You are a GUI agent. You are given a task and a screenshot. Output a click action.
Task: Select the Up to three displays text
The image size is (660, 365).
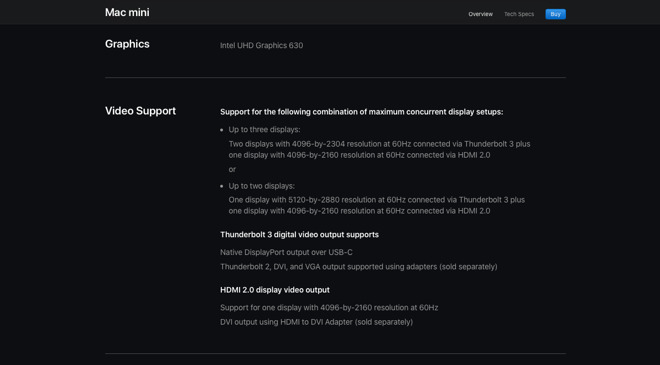tap(264, 130)
